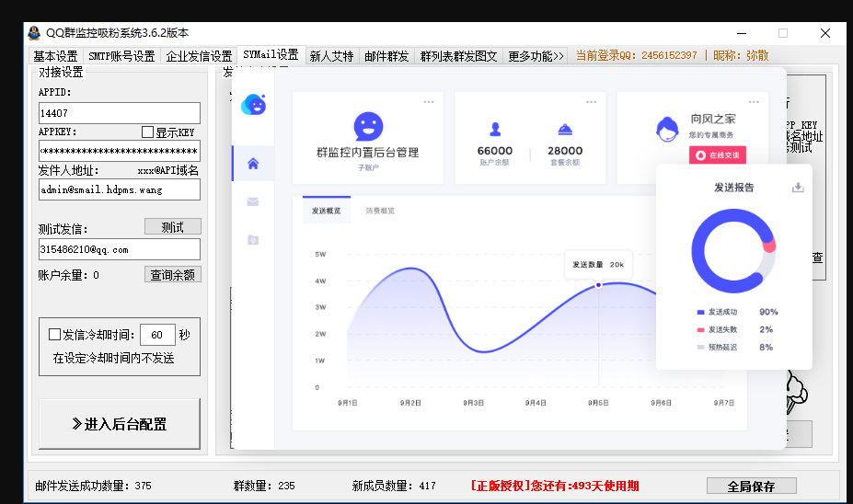853x504 pixels.
Task: Click the cooldown seconds field
Action: (x=157, y=335)
